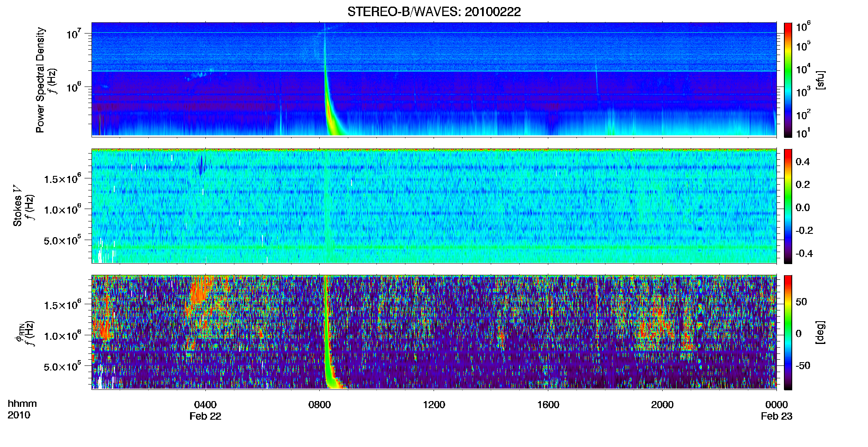The height and width of the screenshot is (447, 868).
Task: Select the φ RTN axis label
Action: (x=19, y=333)
